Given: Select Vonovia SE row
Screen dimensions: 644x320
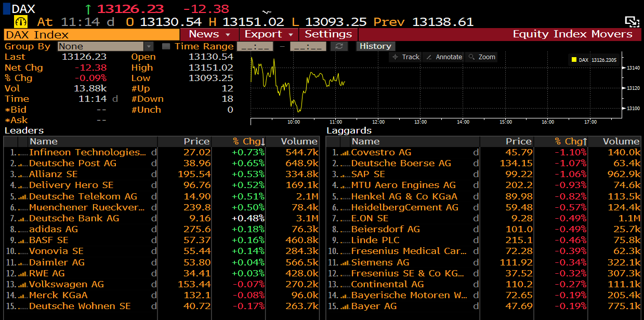Looking at the screenshot, I should tap(161, 251).
